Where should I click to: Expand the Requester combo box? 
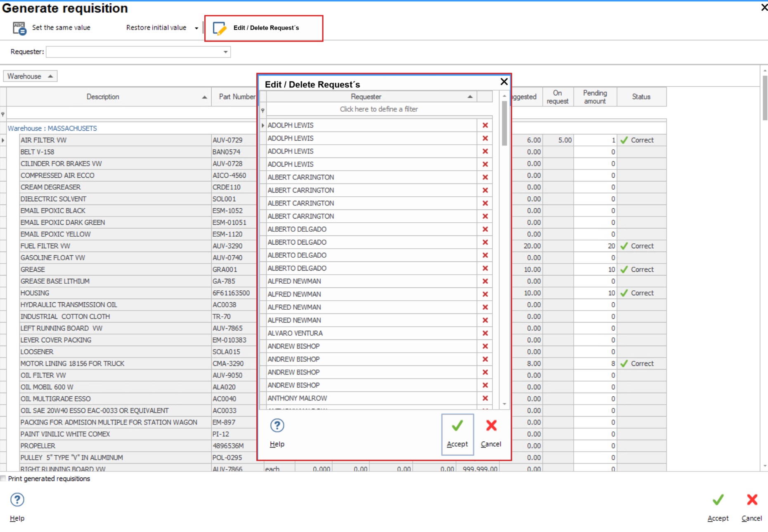tap(225, 52)
